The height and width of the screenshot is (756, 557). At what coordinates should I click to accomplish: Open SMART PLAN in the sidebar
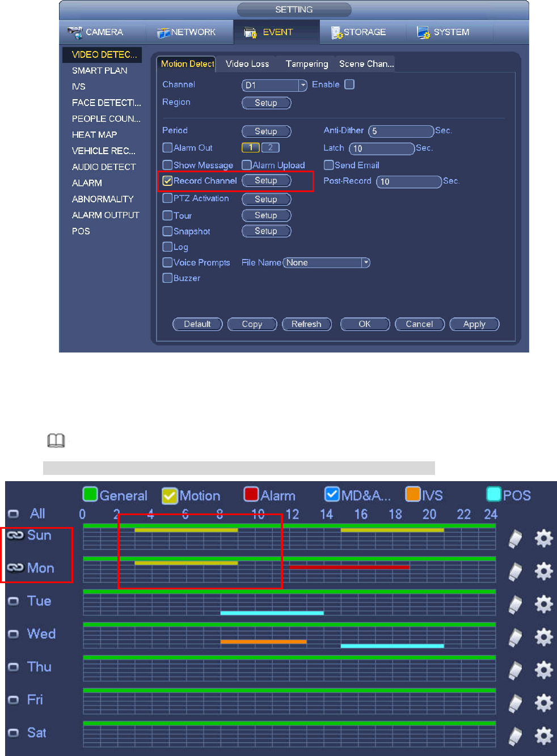click(100, 70)
